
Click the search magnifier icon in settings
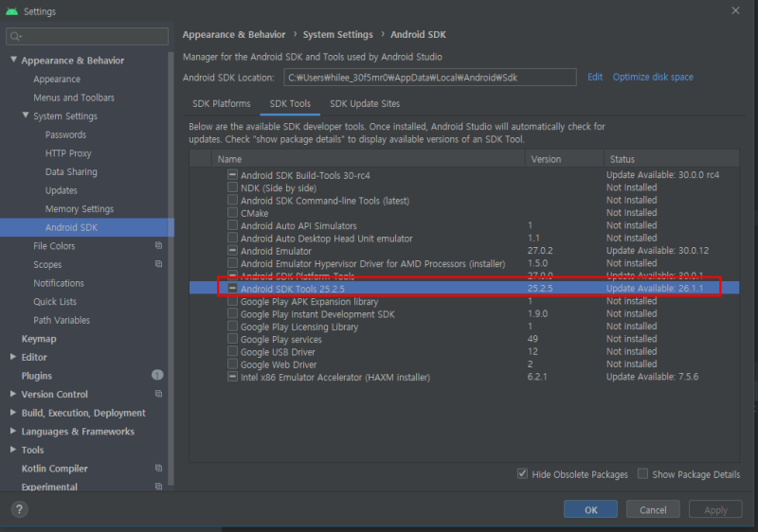pyautogui.click(x=15, y=36)
